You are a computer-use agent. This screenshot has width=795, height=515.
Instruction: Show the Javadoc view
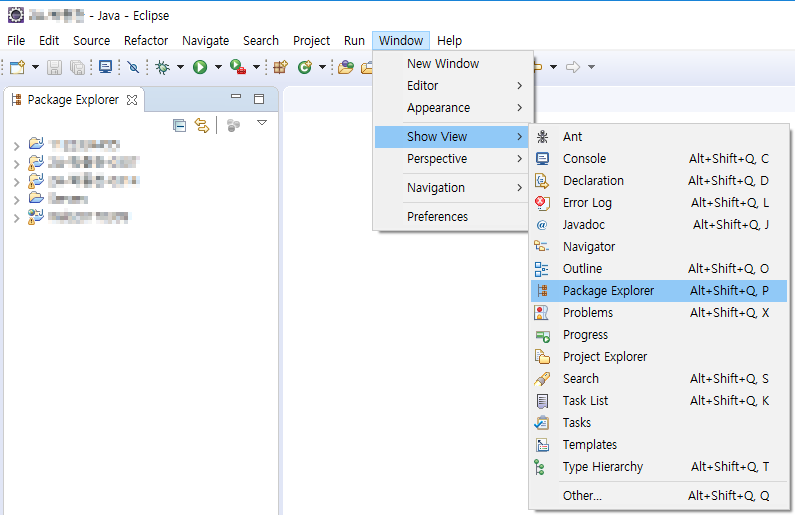point(659,225)
